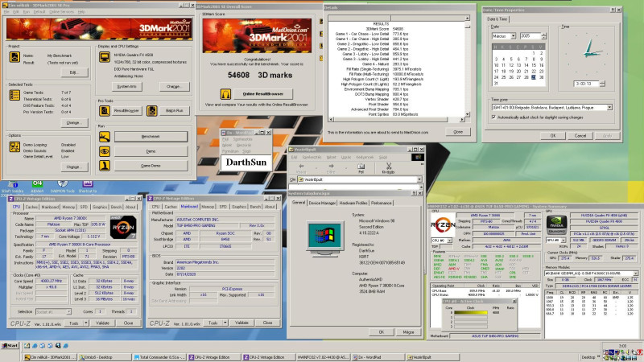Click the Up (Fel) toolbar icon in Explorer

361,168
